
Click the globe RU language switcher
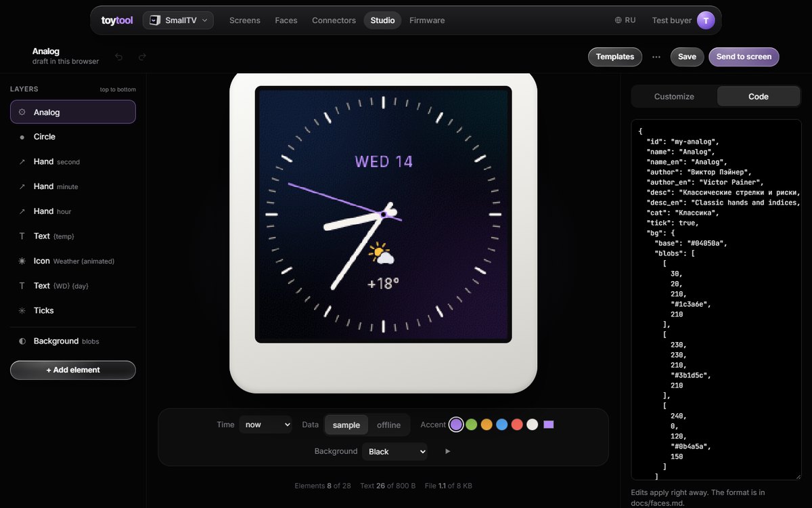[625, 20]
